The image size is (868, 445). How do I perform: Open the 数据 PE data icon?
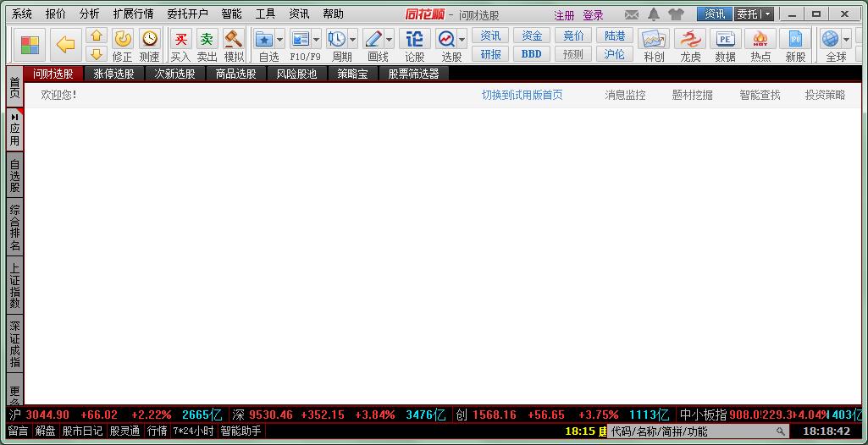725,44
